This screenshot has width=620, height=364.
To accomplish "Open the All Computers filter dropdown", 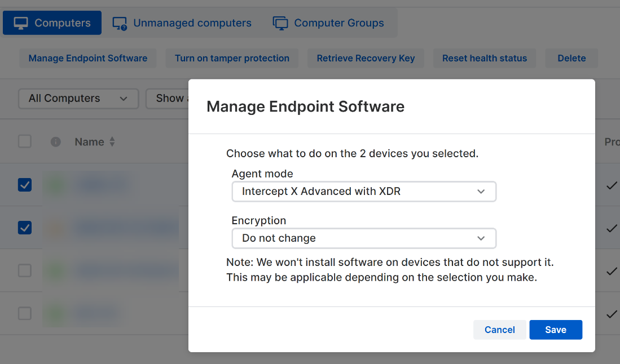I will click(78, 98).
